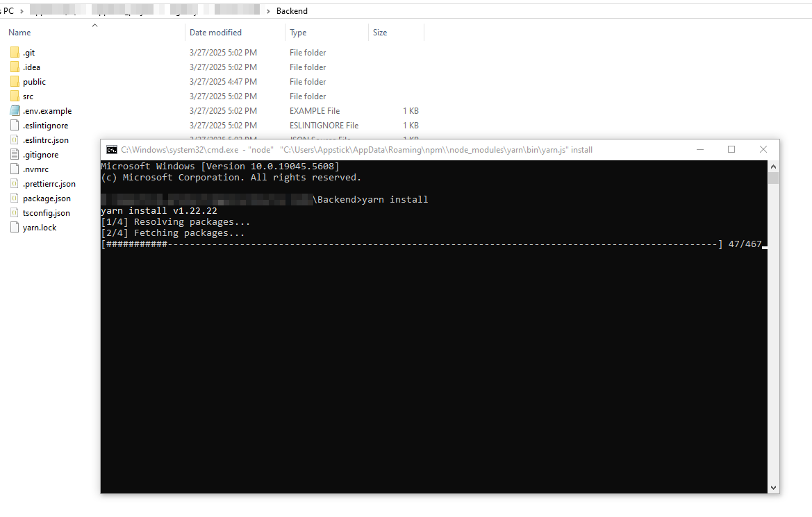The width and height of the screenshot is (812, 517).
Task: Select the src folder icon
Action: [15, 96]
